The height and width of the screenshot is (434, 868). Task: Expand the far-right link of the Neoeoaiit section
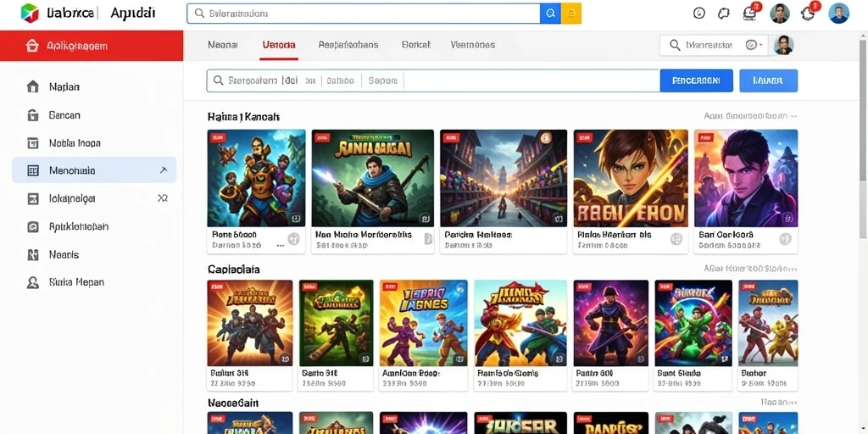pyautogui.click(x=779, y=403)
